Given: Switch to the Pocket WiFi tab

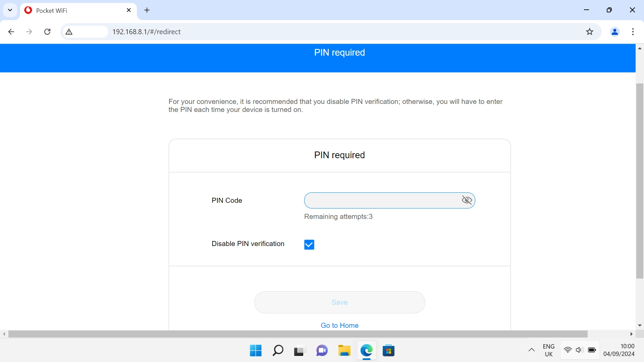Looking at the screenshot, I should click(67, 10).
